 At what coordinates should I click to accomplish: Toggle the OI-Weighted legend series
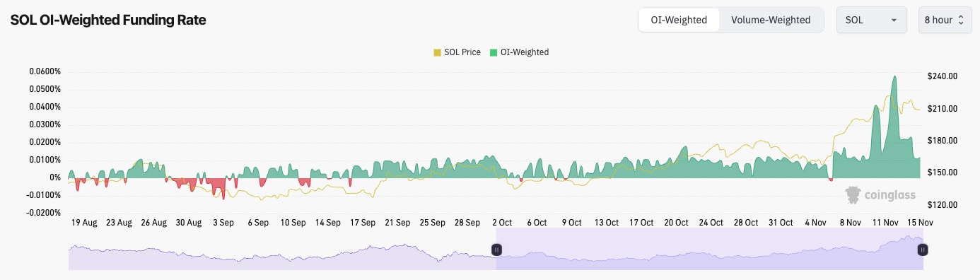tap(519, 52)
